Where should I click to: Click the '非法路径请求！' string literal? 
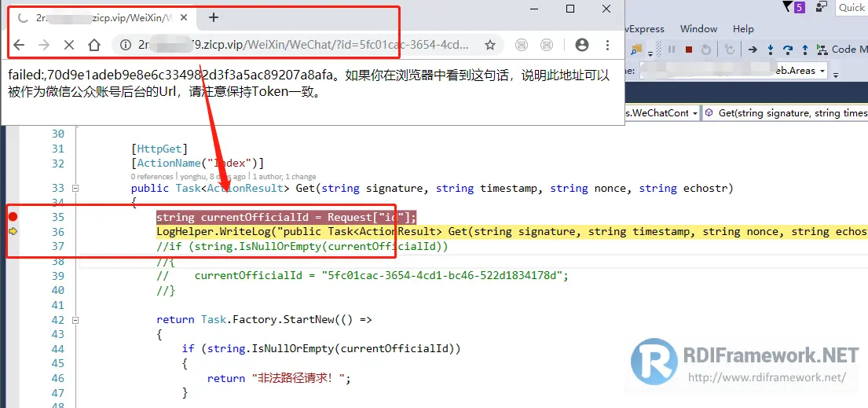[299, 379]
